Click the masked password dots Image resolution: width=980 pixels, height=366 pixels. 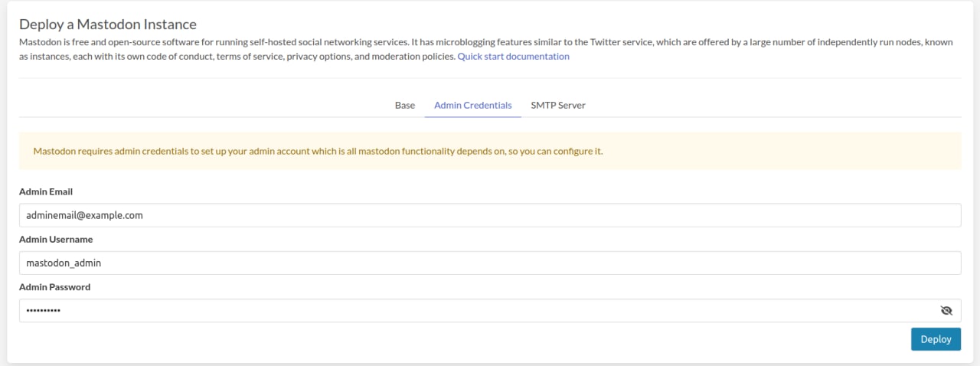pyautogui.click(x=43, y=310)
